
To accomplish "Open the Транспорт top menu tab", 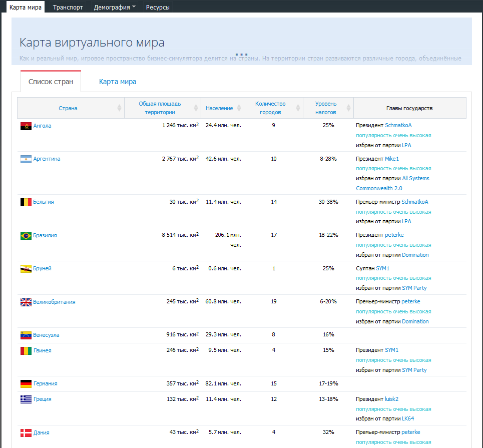I will coord(68,8).
